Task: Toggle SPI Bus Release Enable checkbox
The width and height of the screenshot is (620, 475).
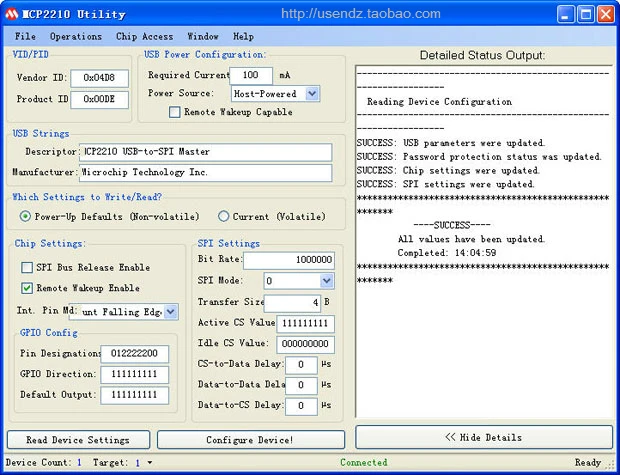Action: coord(27,268)
